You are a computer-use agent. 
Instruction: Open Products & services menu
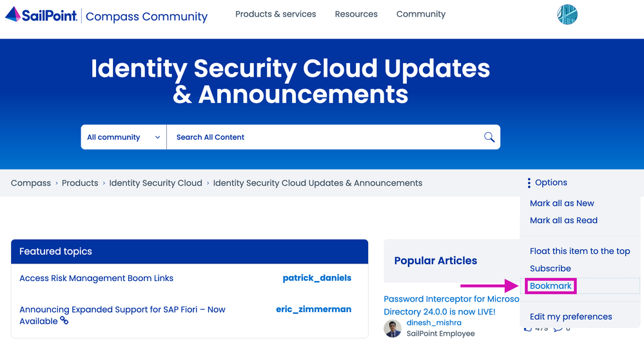point(275,14)
